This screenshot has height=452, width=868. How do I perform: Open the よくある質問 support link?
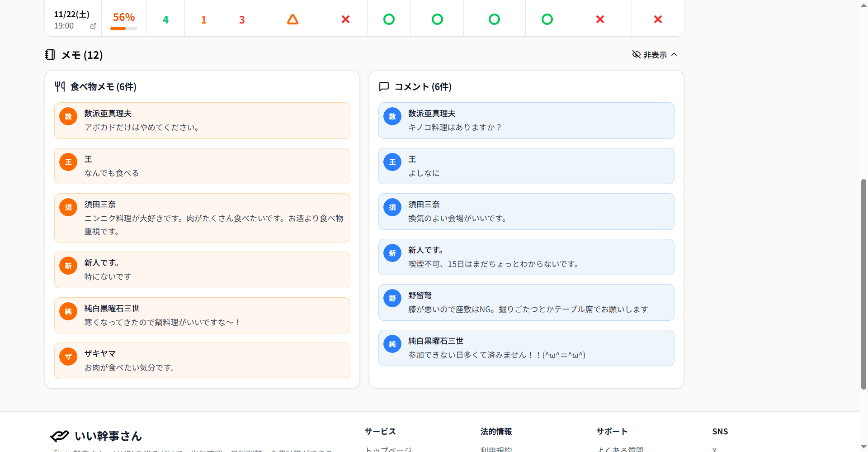click(x=620, y=449)
